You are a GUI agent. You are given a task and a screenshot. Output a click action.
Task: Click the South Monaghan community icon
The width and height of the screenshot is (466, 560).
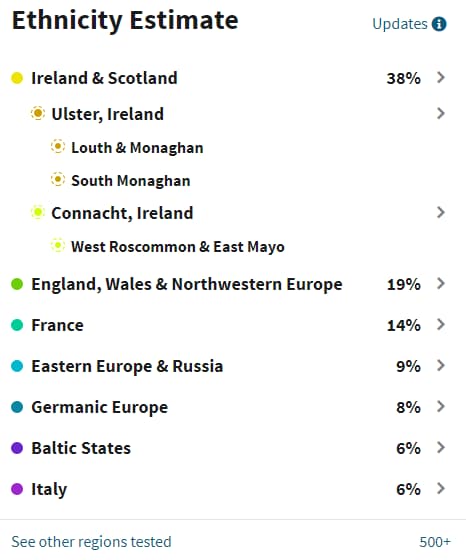(57, 180)
